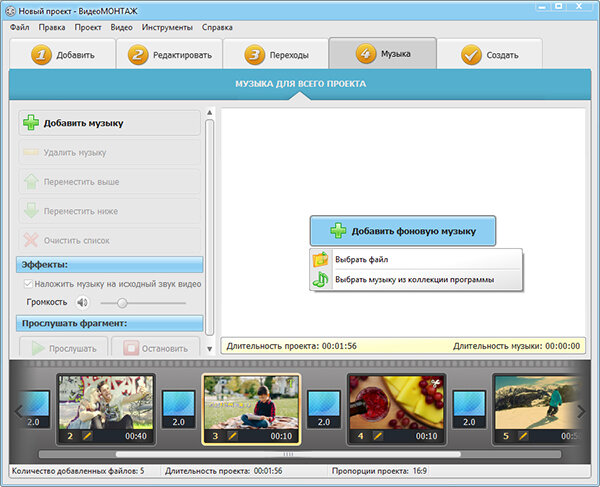This screenshot has width=600, height=487.
Task: Click Добавить фоновую музыку button
Action: click(x=403, y=231)
